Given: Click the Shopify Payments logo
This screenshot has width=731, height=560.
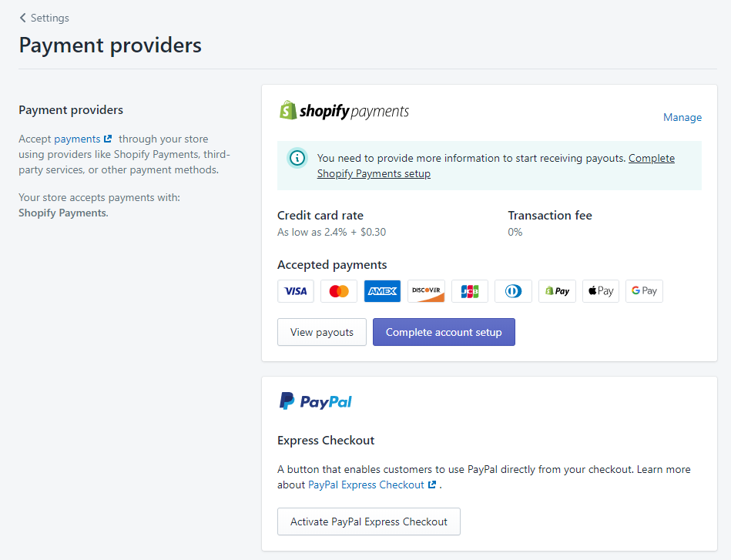Looking at the screenshot, I should point(344,111).
